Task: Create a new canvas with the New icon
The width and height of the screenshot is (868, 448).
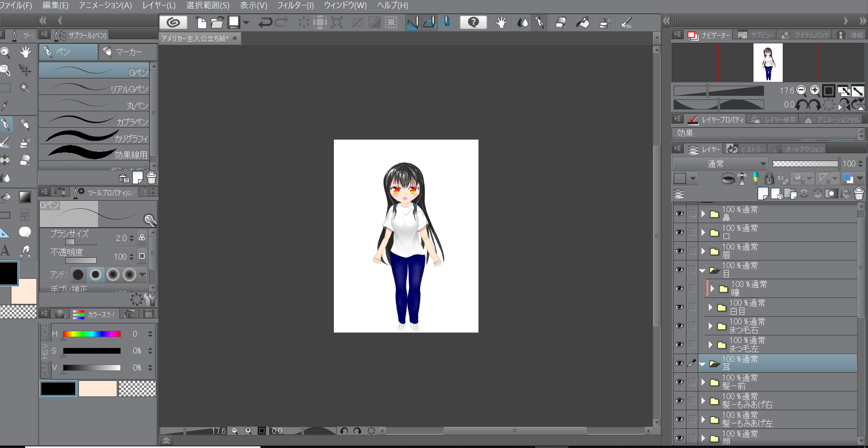Action: tap(201, 22)
